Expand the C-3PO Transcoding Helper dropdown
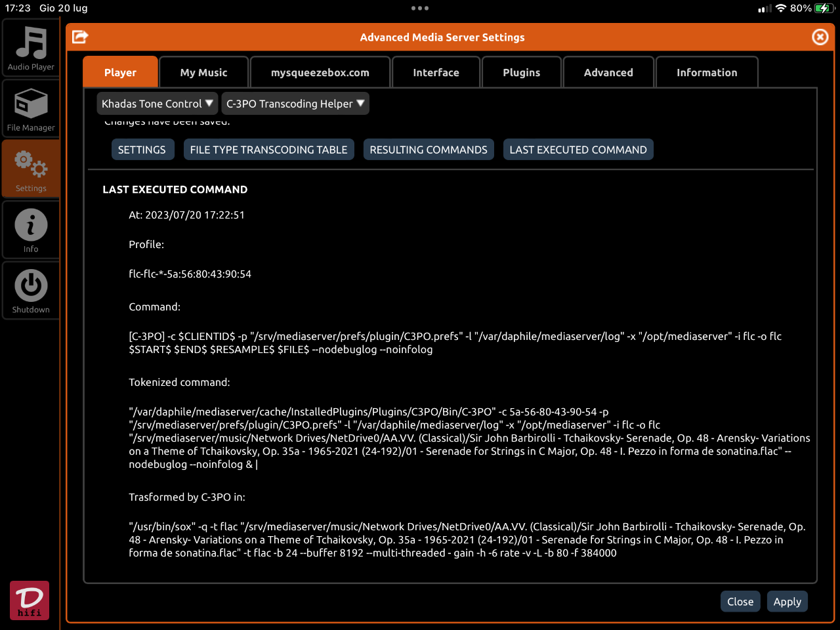The image size is (840, 630). [295, 104]
